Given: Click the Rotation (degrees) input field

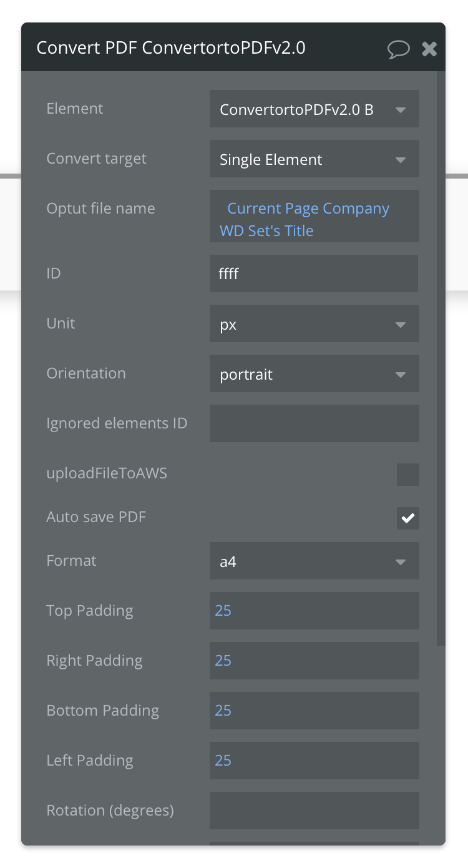Looking at the screenshot, I should [314, 811].
